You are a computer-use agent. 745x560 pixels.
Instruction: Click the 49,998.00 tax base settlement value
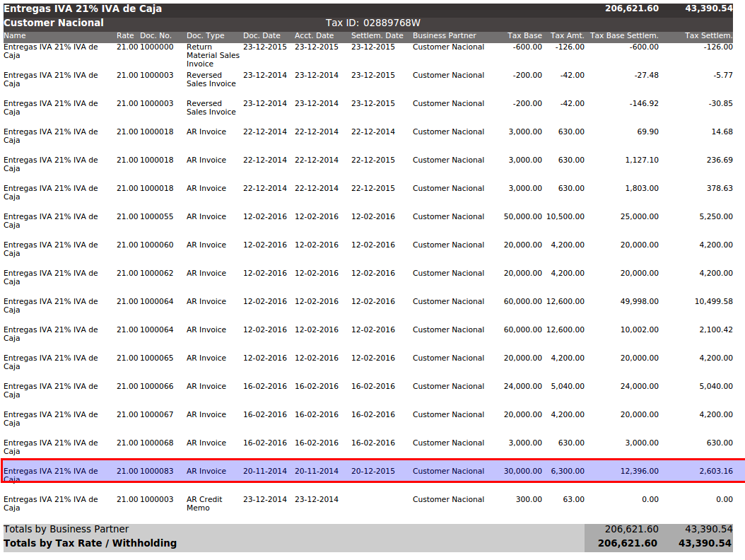point(639,302)
